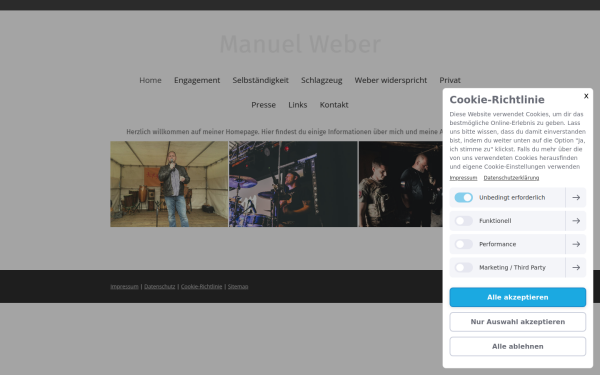This screenshot has height=375, width=600.
Task: Open the Engagement menu item
Action: click(197, 80)
